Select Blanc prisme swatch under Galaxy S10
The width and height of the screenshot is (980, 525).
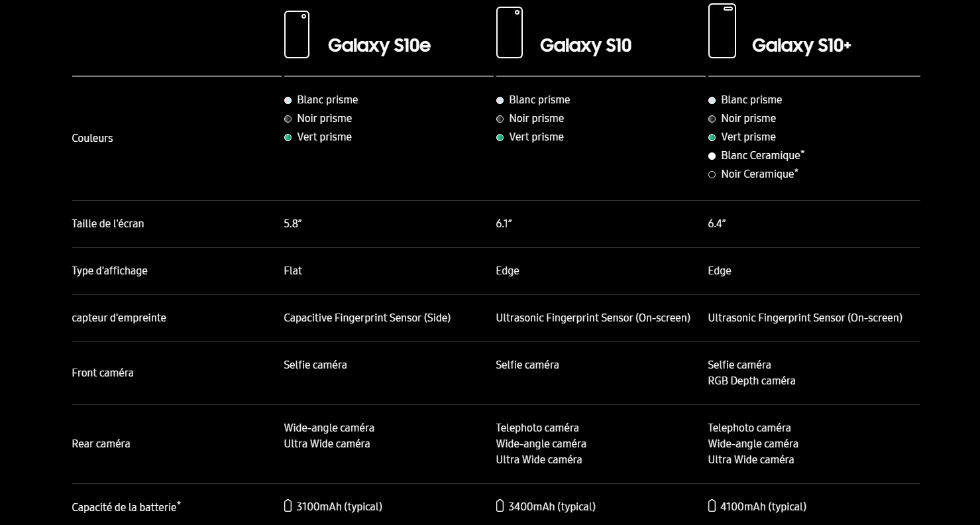click(500, 100)
